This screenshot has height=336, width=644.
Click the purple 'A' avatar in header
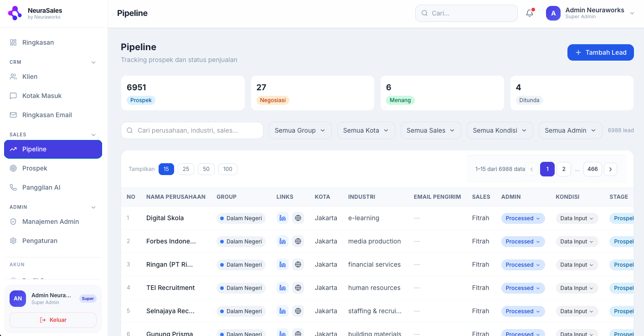point(553,13)
